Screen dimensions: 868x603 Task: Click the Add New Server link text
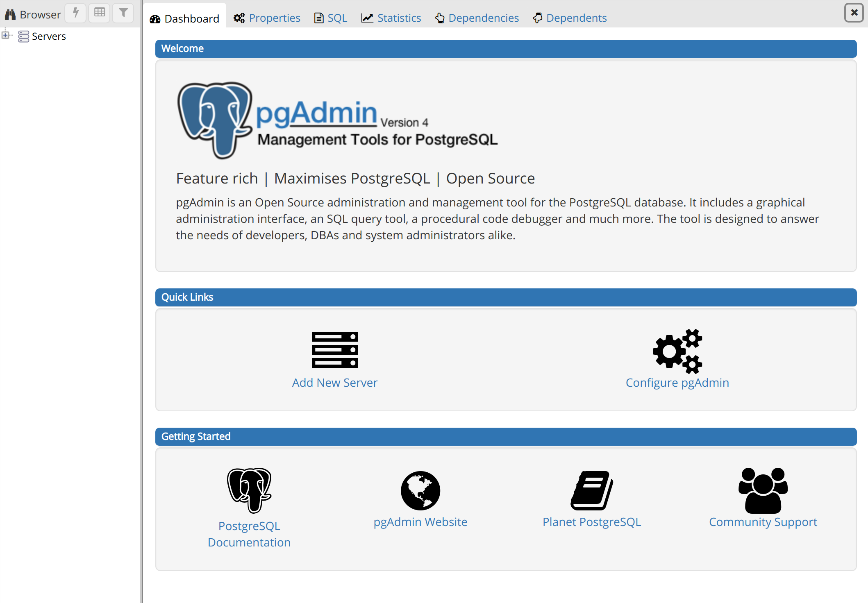click(x=335, y=382)
